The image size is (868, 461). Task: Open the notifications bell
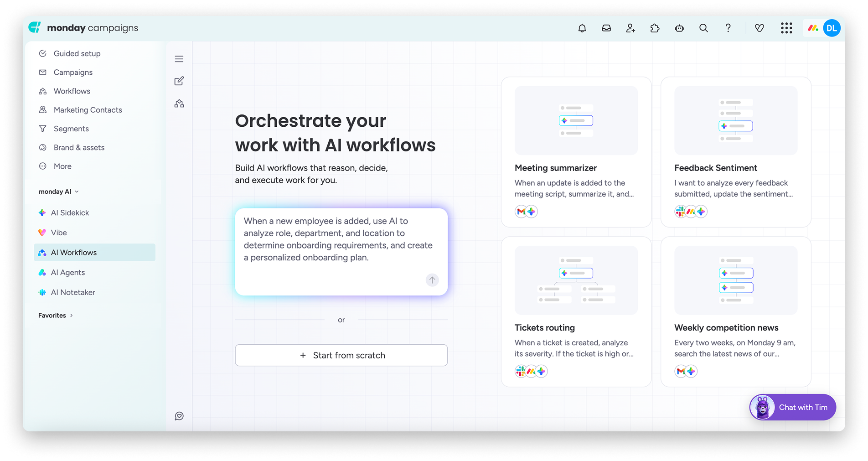582,28
